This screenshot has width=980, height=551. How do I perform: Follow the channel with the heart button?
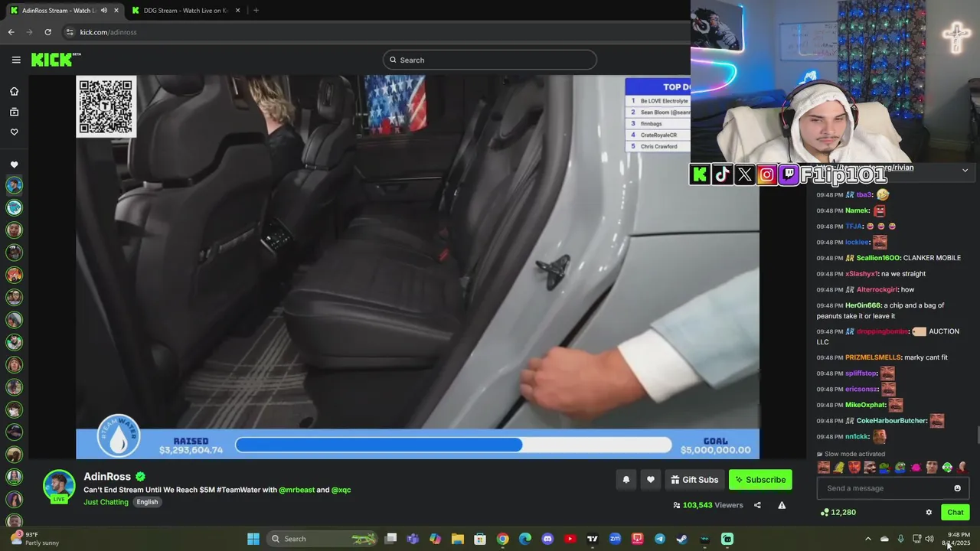click(650, 480)
